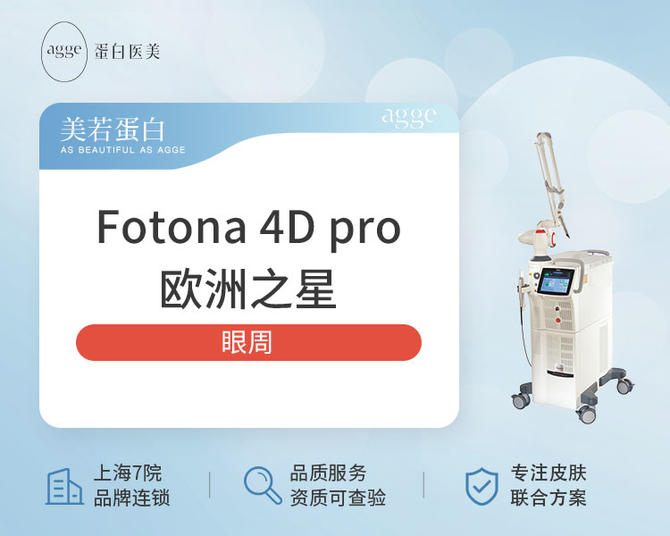
Task: Click the 专注皮肤 text
Action: point(549,473)
